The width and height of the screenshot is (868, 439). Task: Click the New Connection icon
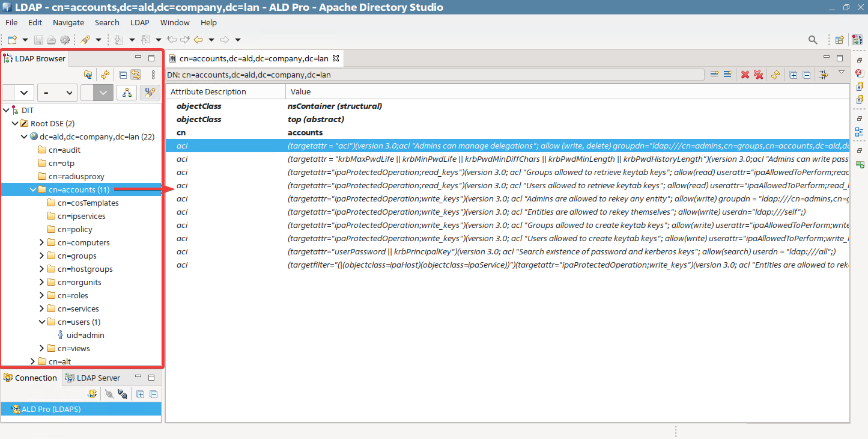(x=93, y=394)
